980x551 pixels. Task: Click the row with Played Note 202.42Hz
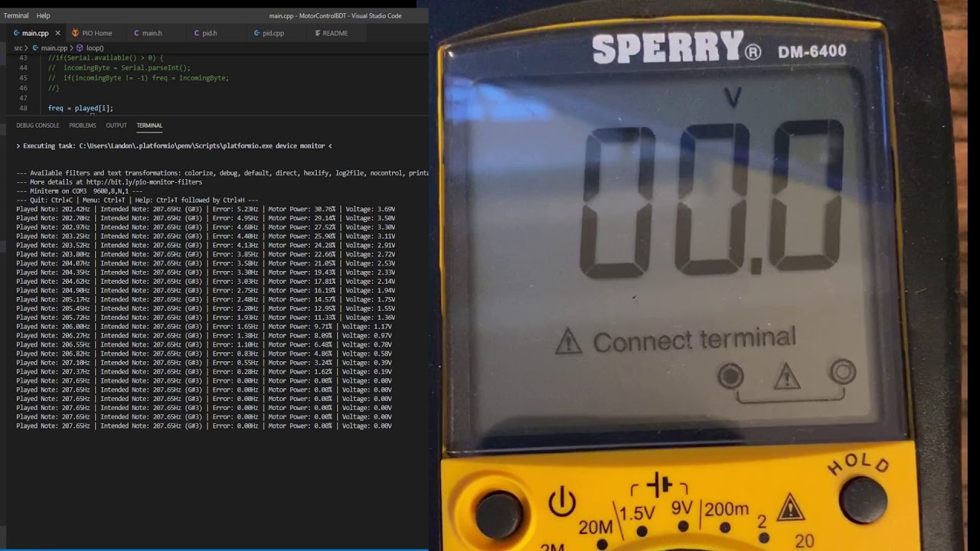tap(206, 209)
